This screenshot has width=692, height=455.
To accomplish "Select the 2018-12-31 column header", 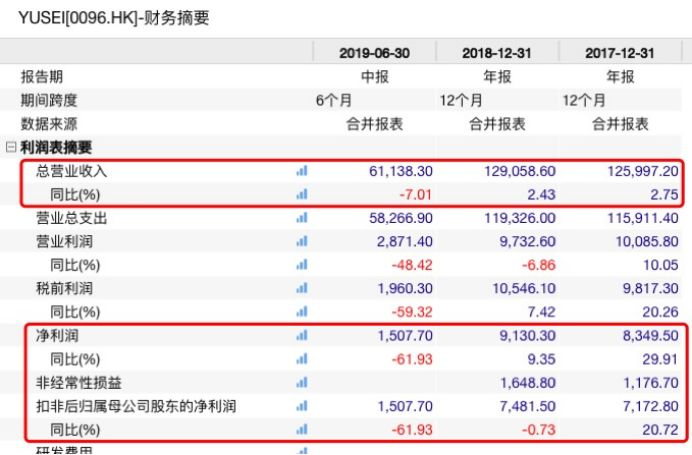I will point(497,53).
